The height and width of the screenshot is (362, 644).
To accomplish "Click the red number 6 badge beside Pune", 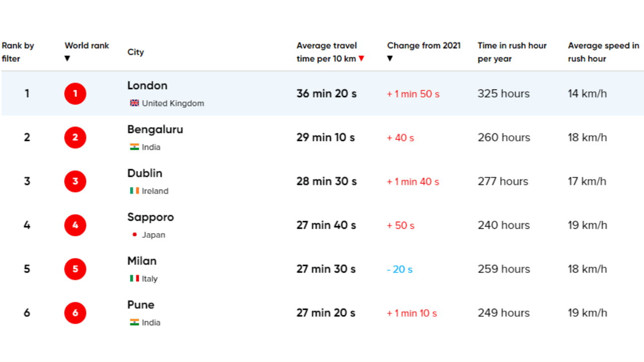I will click(x=75, y=313).
